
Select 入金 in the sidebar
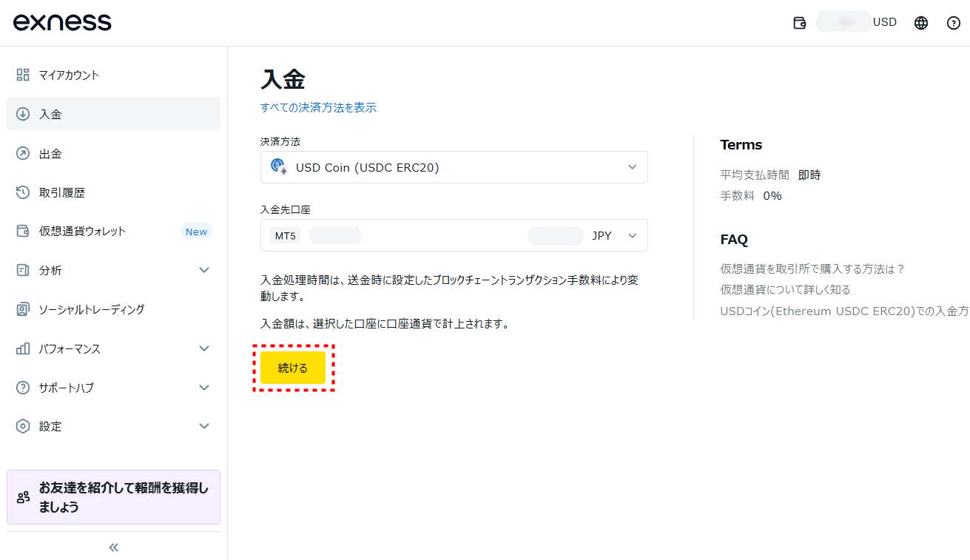point(113,114)
